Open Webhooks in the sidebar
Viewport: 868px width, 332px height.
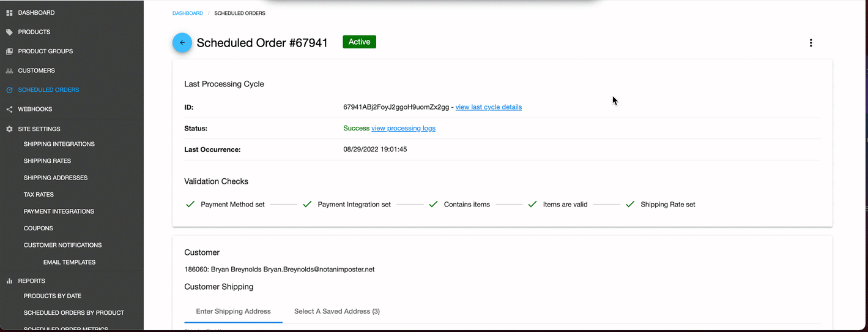pyautogui.click(x=35, y=109)
